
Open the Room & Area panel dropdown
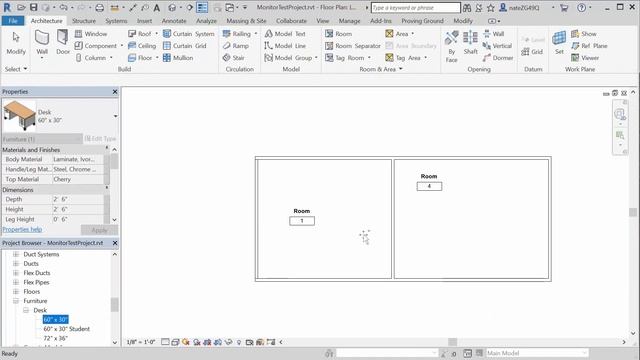tap(381, 69)
